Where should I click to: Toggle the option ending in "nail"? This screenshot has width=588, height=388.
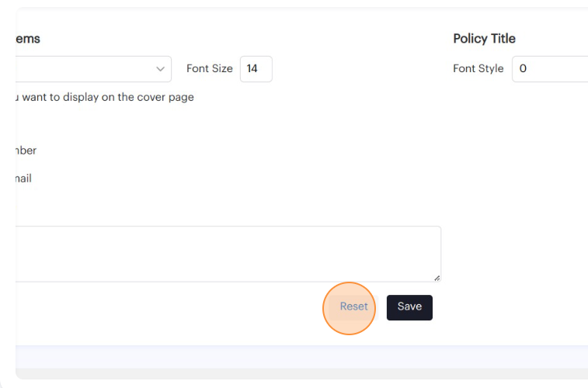23,178
